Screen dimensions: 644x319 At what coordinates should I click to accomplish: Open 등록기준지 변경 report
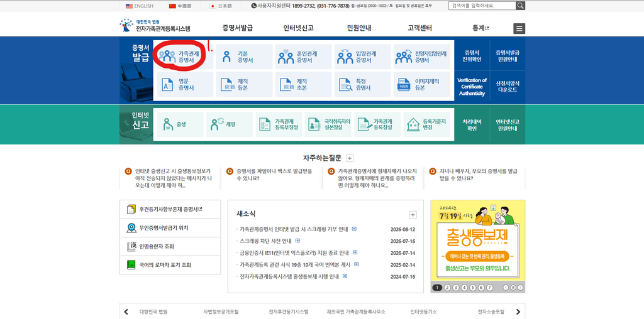point(427,124)
